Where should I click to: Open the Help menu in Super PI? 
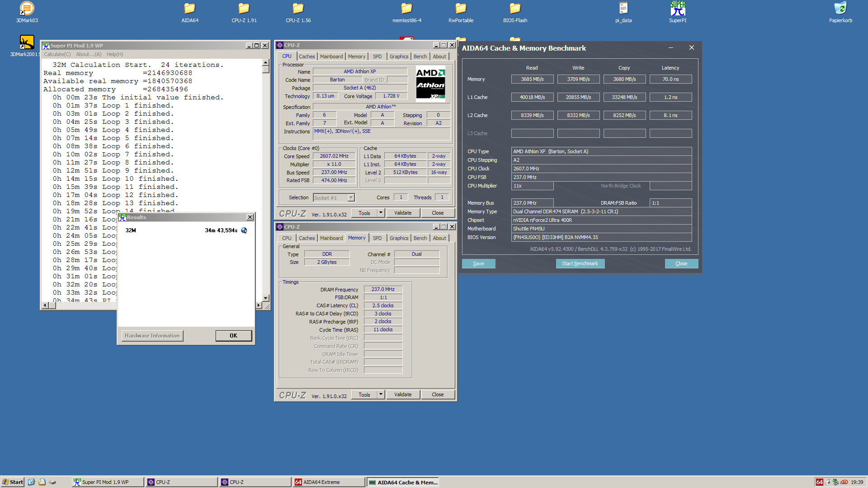pos(115,54)
